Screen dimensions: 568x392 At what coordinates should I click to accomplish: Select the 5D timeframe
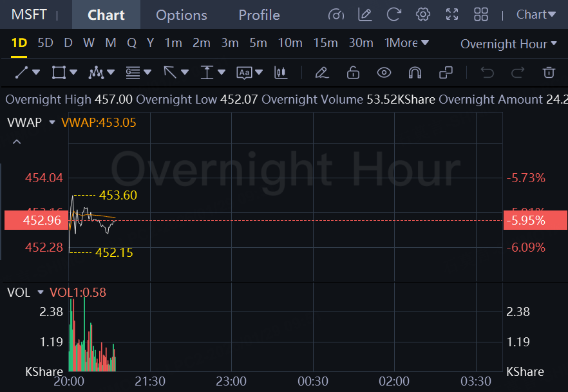(x=45, y=43)
